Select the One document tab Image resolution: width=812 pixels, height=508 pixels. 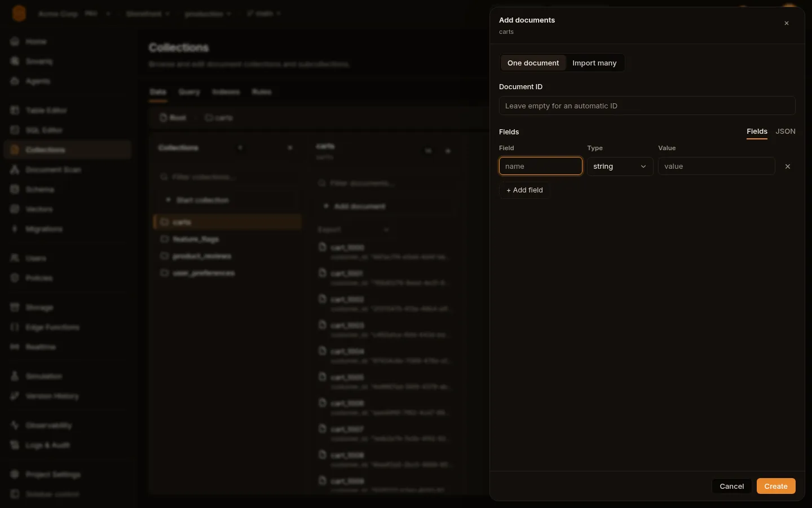(533, 63)
